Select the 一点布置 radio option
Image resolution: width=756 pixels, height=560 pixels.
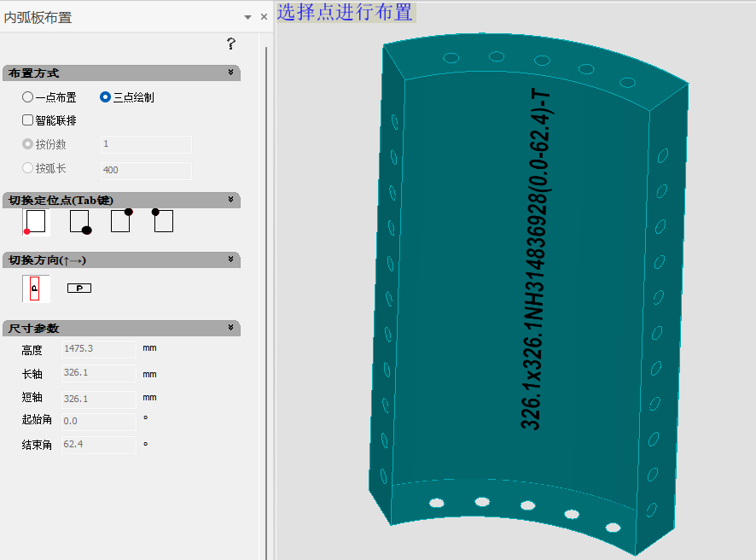[x=28, y=97]
